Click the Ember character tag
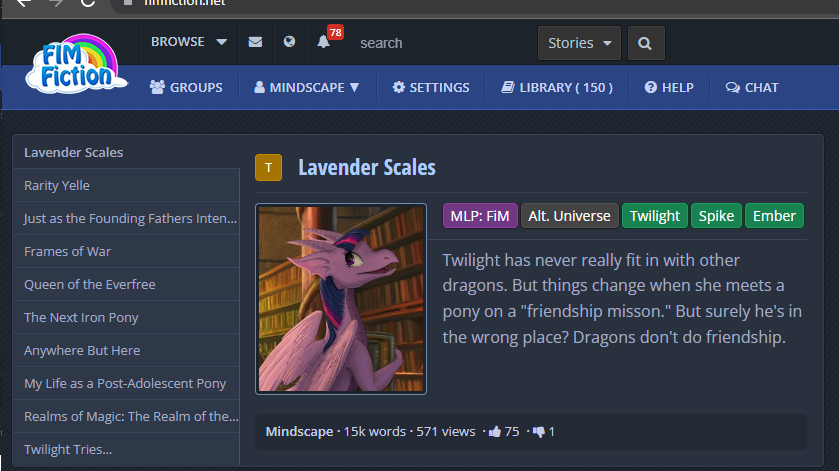Image resolution: width=839 pixels, height=471 pixels. coord(774,216)
